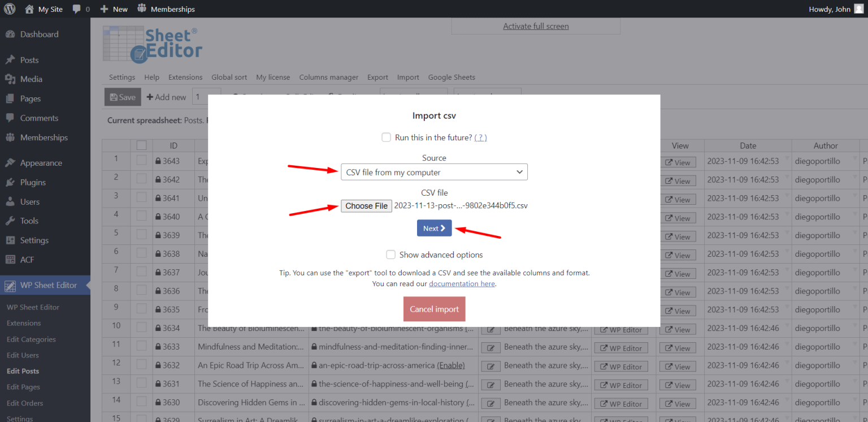The height and width of the screenshot is (422, 868).
Task: Enable the Run this in the future checkbox
Action: [x=386, y=137]
